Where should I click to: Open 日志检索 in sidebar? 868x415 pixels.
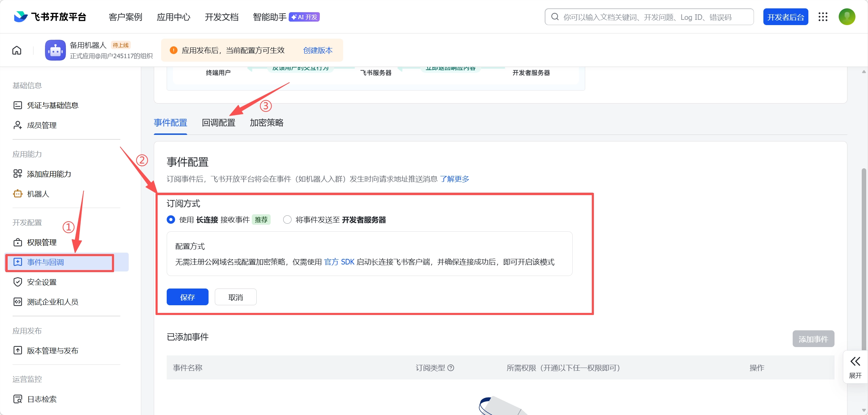[x=41, y=399]
